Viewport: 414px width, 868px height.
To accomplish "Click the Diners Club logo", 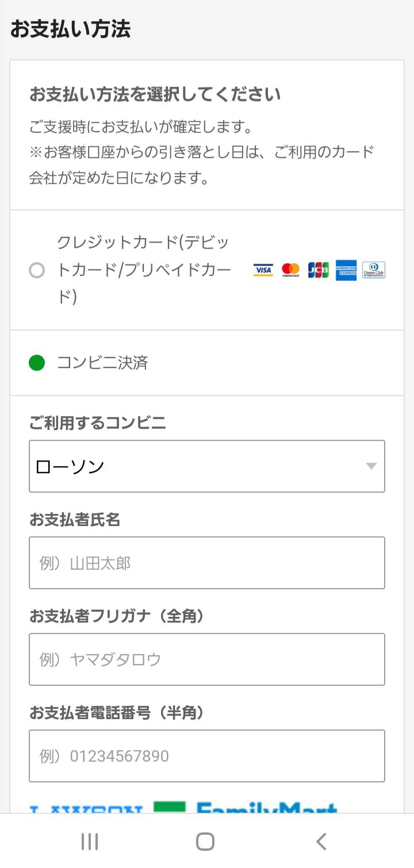I will [374, 270].
